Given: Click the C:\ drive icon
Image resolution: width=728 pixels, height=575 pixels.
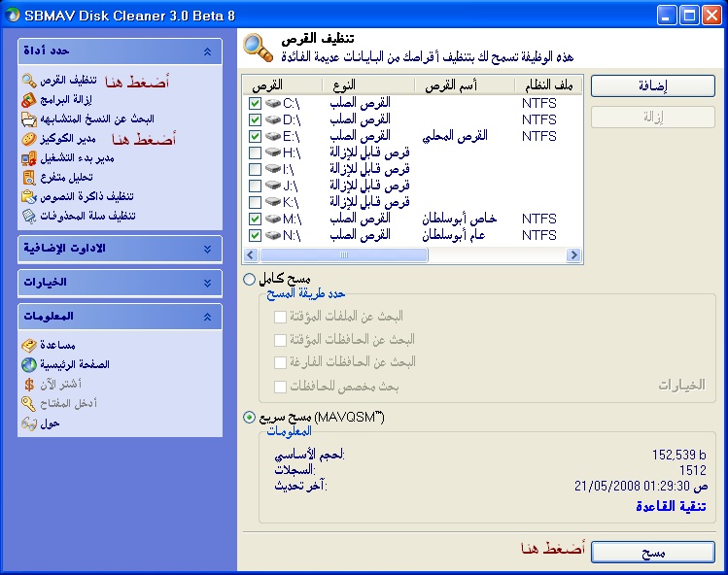Looking at the screenshot, I should 273,103.
